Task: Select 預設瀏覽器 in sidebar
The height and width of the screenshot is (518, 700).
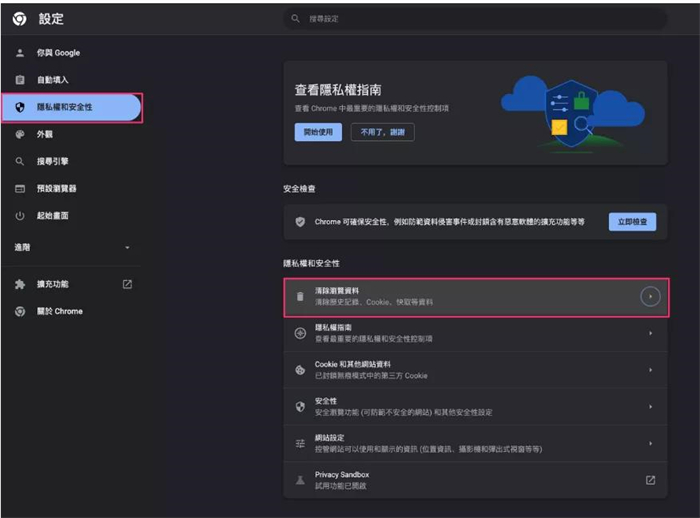Action: (71, 188)
